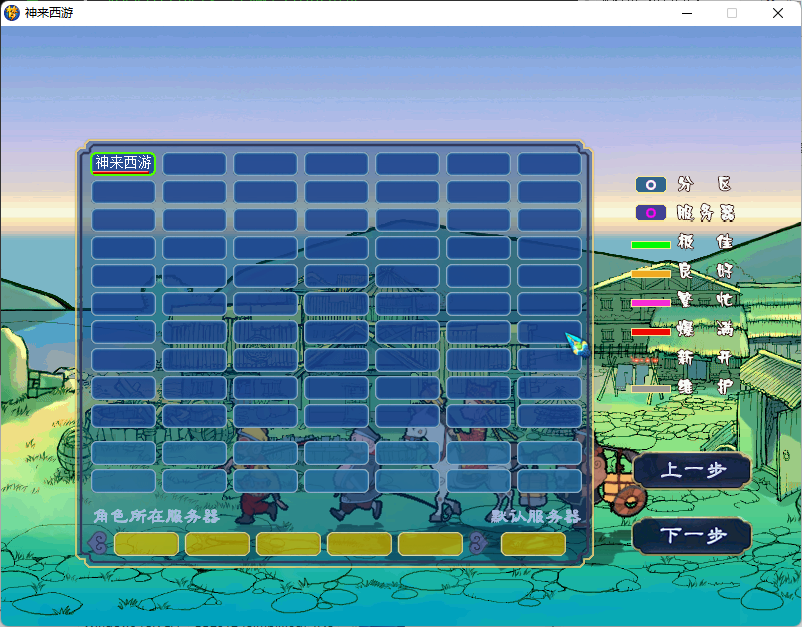
Task: Select the 神来西游 server slot
Action: [x=123, y=164]
